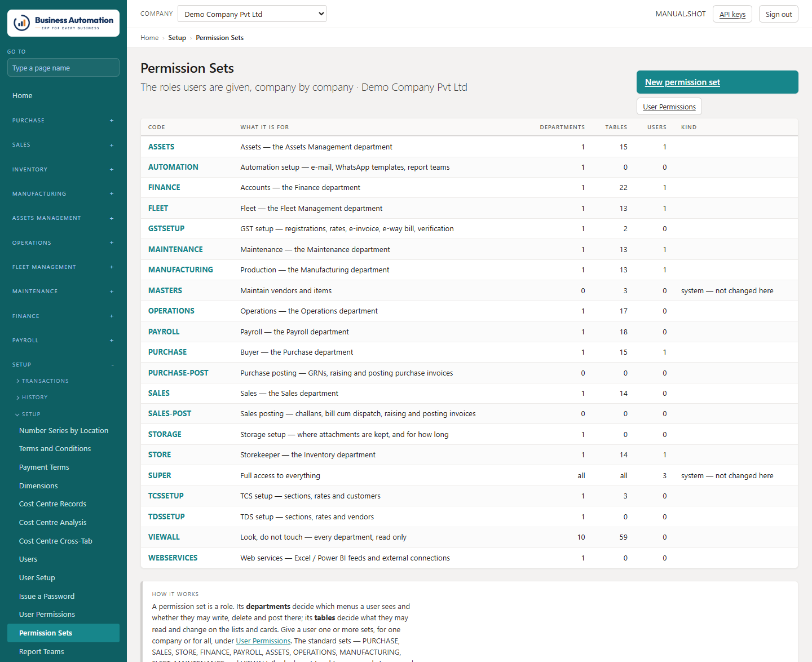Expand the Maintenance sidebar section
Screen dimensions: 812x662
click(63, 292)
